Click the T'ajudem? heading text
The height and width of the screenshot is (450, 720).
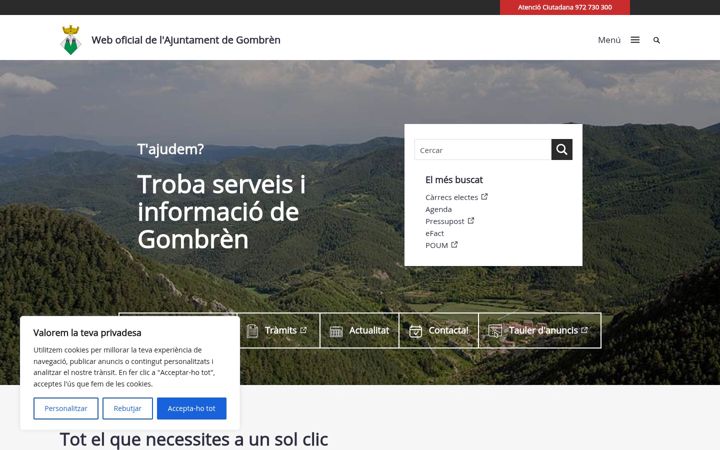170,149
